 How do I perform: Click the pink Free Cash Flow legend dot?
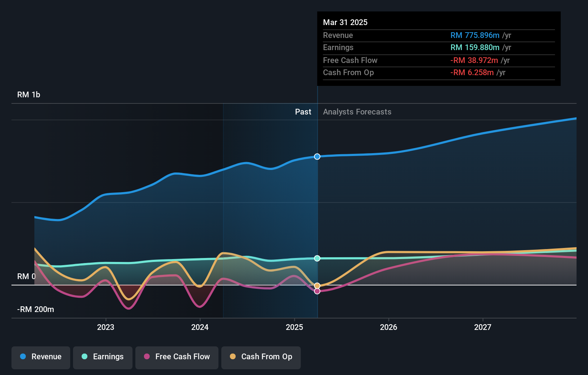(x=146, y=357)
